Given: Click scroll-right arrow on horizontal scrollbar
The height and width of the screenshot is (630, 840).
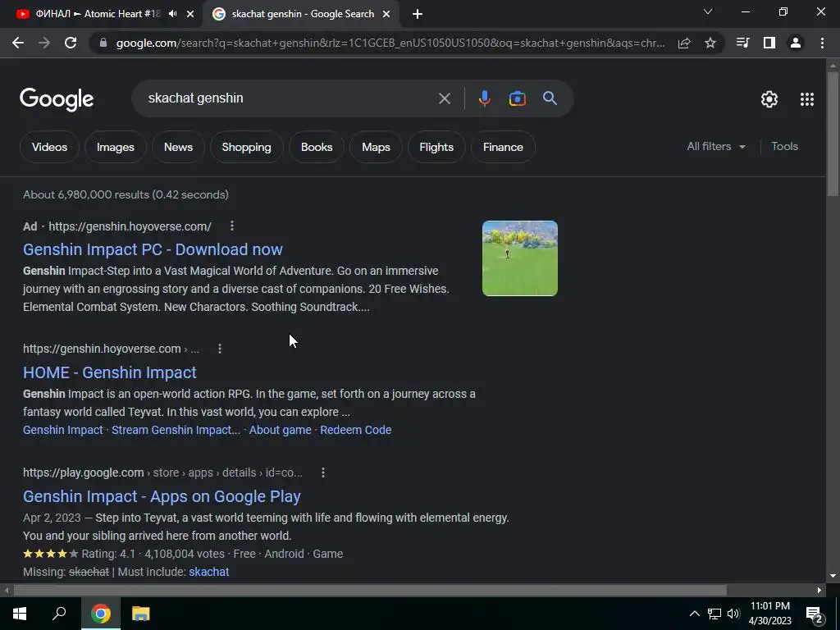Looking at the screenshot, I should tap(819, 591).
